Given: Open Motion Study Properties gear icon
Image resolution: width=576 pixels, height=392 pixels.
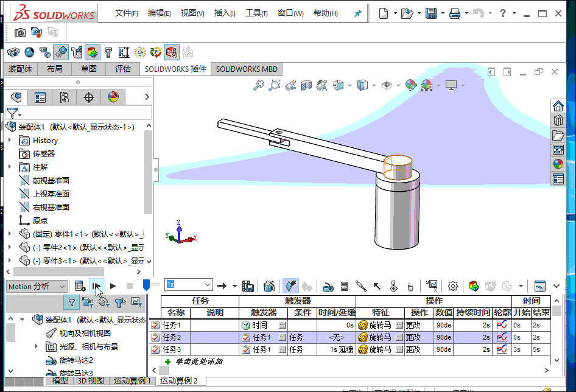Looking at the screenshot, I should [453, 286].
